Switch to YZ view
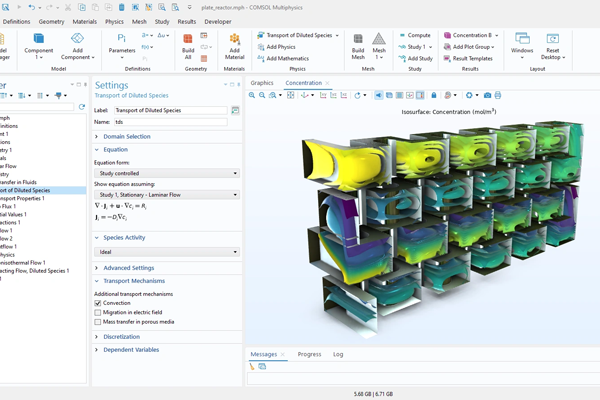The width and height of the screenshot is (600, 400). coord(334,95)
